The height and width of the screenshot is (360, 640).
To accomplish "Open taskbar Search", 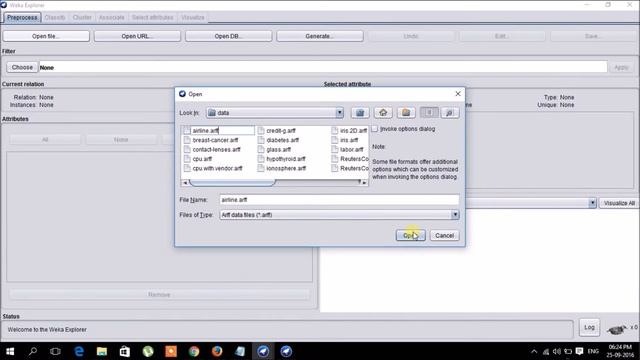I will point(33,351).
